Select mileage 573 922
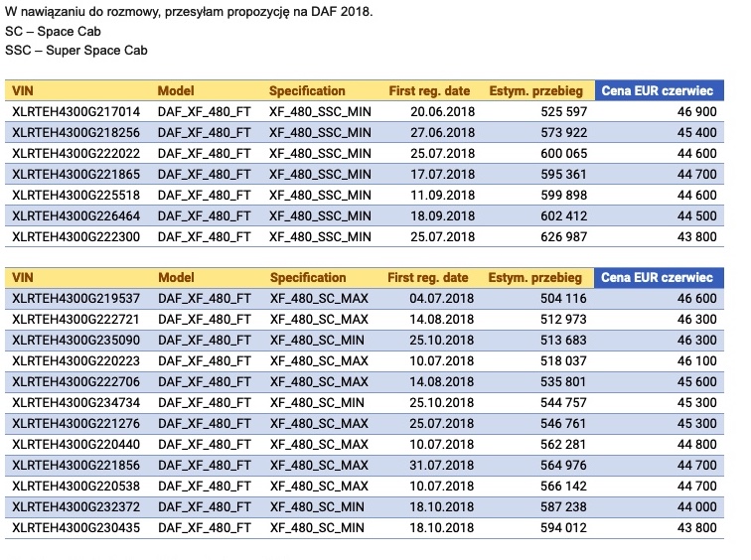 pos(563,133)
